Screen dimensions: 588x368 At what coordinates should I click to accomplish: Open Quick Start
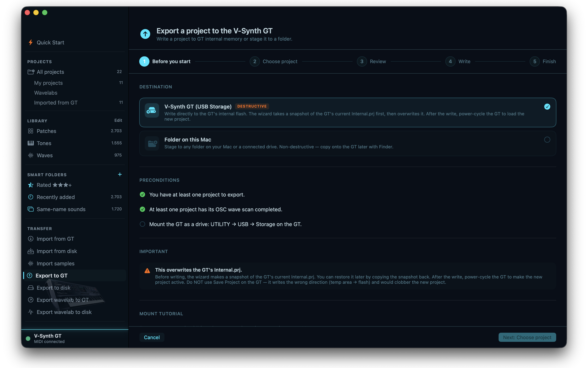pyautogui.click(x=75, y=42)
